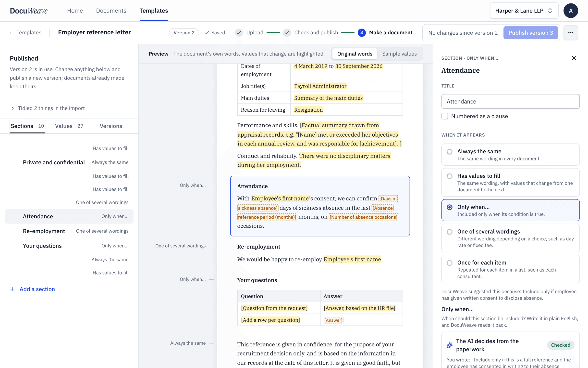Click the [Answer] placeholder in questions table
The image size is (588, 368).
[333, 320]
